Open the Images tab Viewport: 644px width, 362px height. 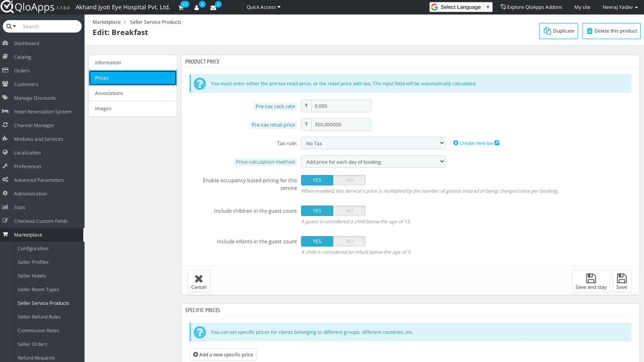click(132, 108)
